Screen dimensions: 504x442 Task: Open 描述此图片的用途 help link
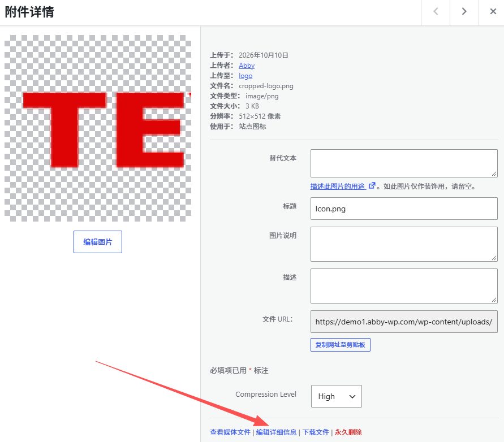338,187
